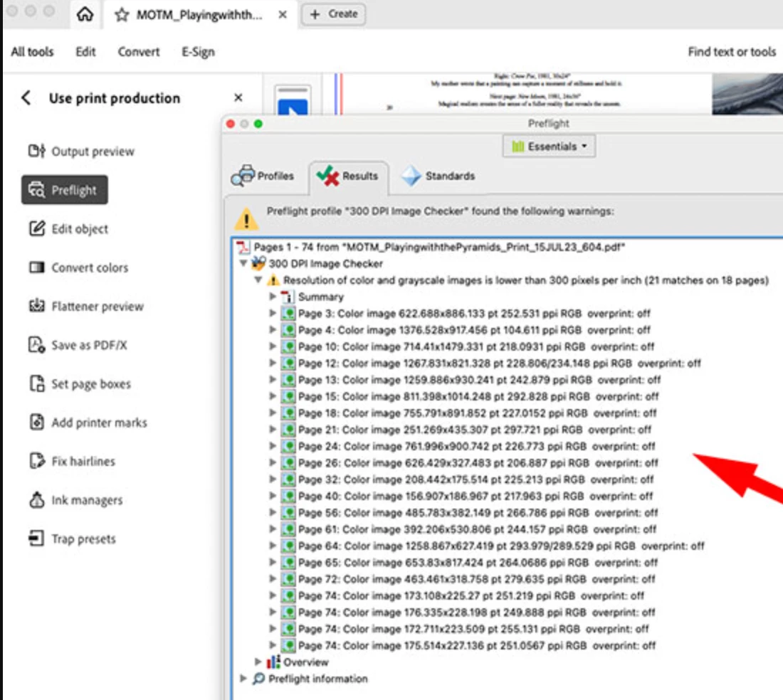This screenshot has height=700, width=783.
Task: Open the Fix hairlines tool
Action: pos(72,461)
